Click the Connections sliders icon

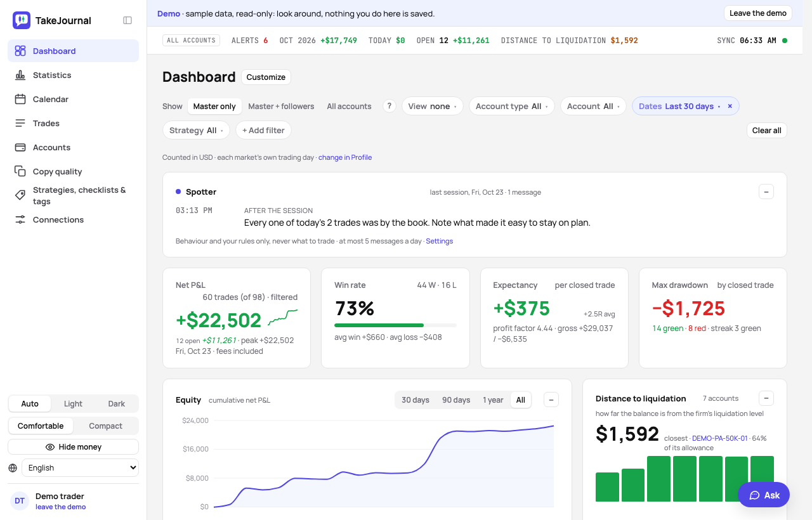click(x=20, y=219)
